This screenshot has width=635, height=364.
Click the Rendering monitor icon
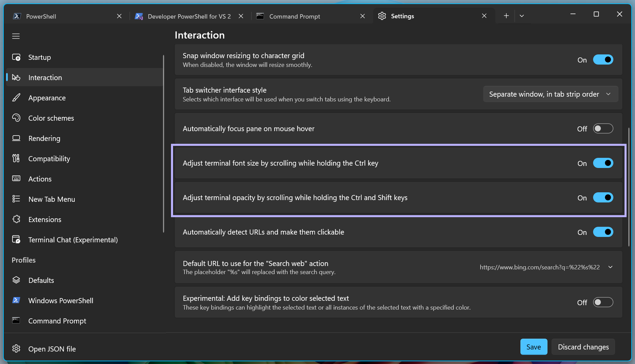point(16,138)
